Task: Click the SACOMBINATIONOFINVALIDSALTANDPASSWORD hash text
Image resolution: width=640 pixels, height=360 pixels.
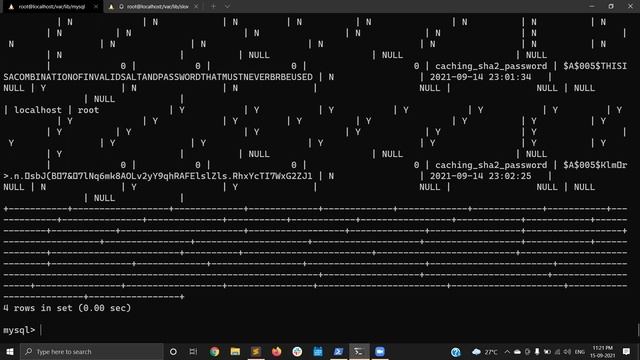Action: pyautogui.click(x=158, y=77)
